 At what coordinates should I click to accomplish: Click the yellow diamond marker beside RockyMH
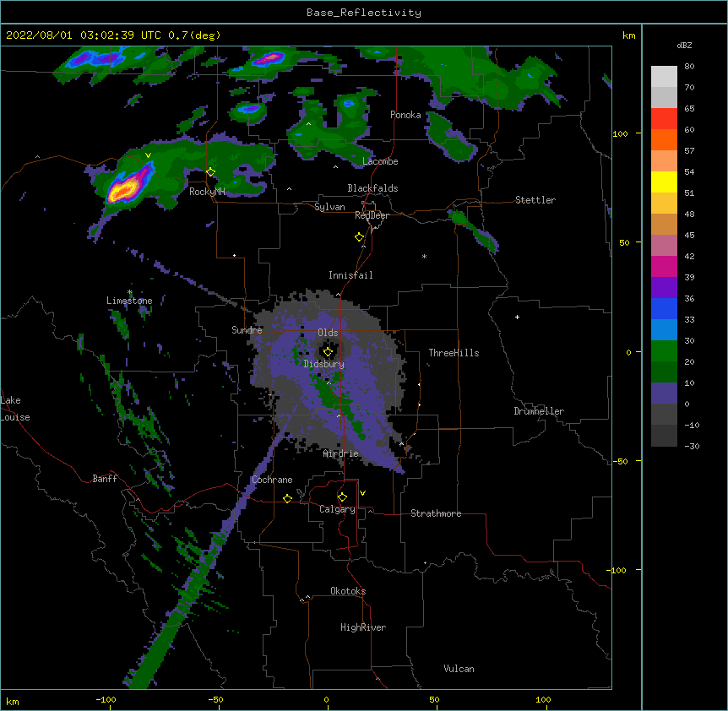[211, 172]
